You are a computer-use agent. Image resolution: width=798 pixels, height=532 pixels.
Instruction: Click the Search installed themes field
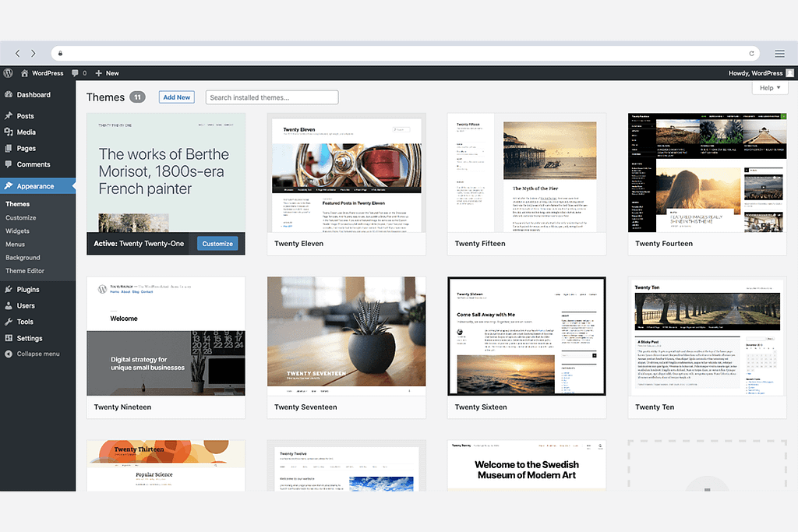coord(272,97)
